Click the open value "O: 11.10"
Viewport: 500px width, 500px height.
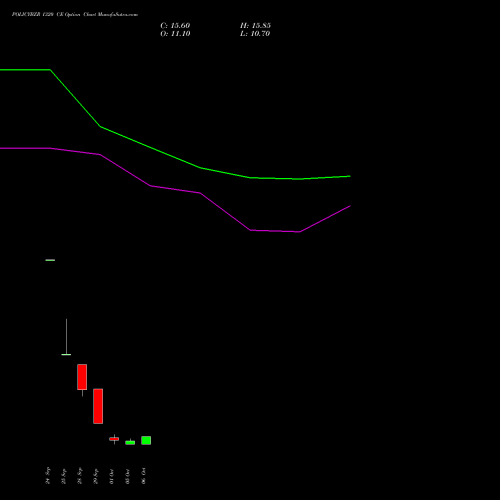(175, 34)
